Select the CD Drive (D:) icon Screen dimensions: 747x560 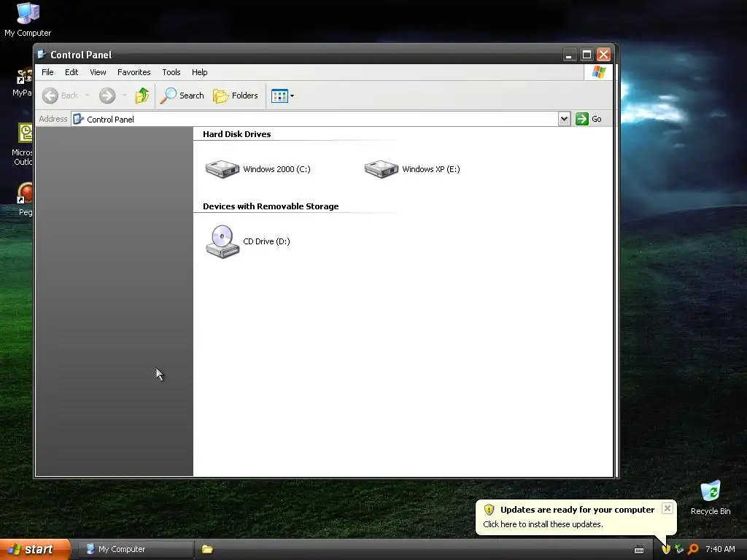click(222, 241)
